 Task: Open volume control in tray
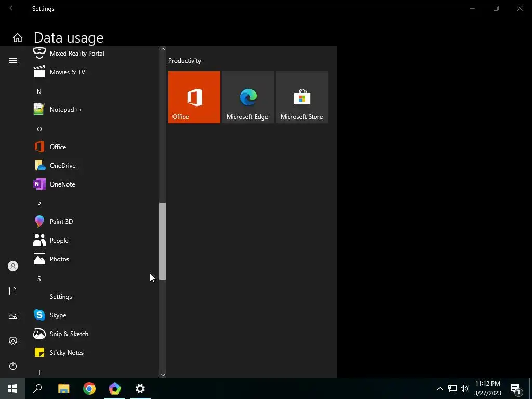464,389
